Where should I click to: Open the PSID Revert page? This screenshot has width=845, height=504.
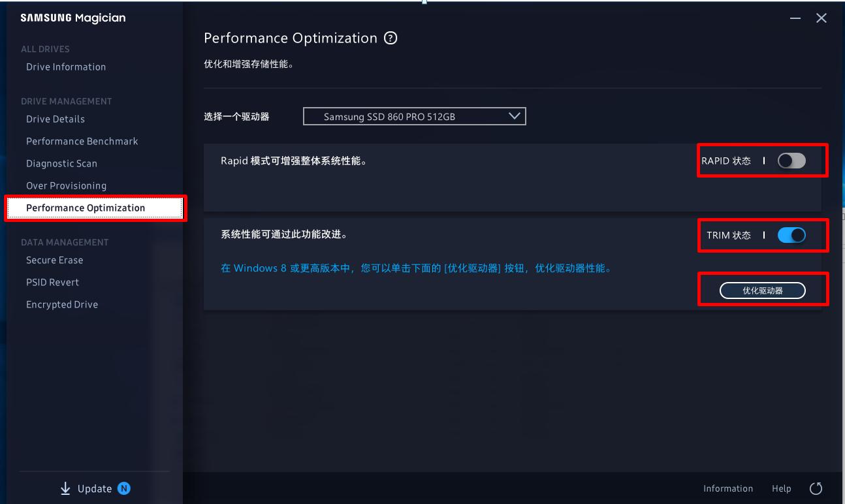click(52, 282)
